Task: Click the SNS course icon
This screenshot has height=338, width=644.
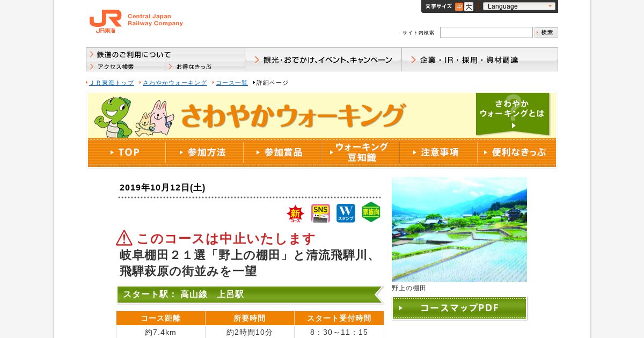Action: 320,213
